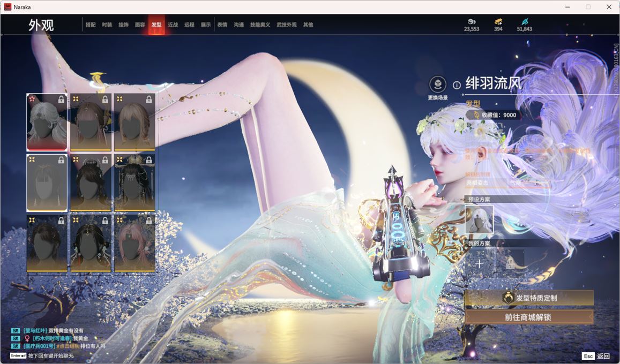Click 前往商城解锁 button

529,317
